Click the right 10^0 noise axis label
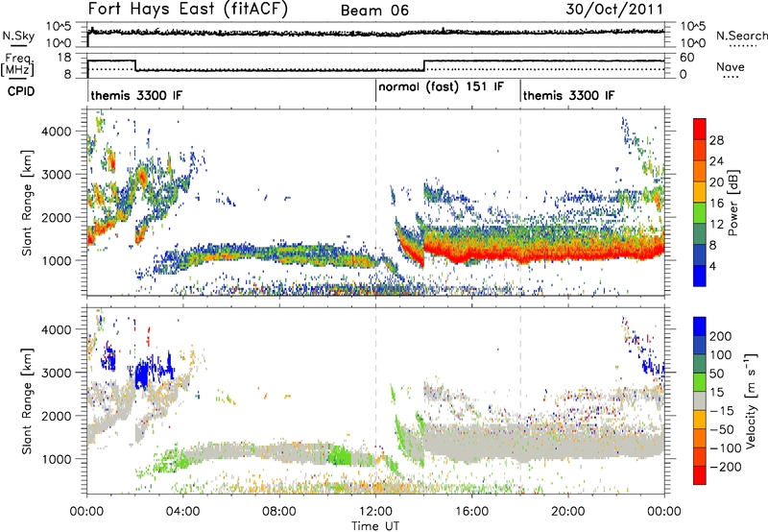This screenshot has width=768, height=532. tap(693, 43)
